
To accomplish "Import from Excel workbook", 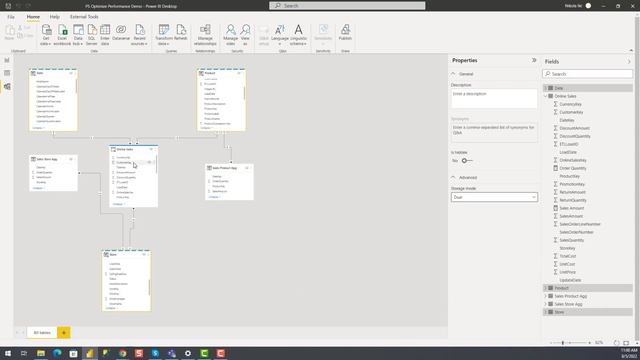I will (62, 35).
